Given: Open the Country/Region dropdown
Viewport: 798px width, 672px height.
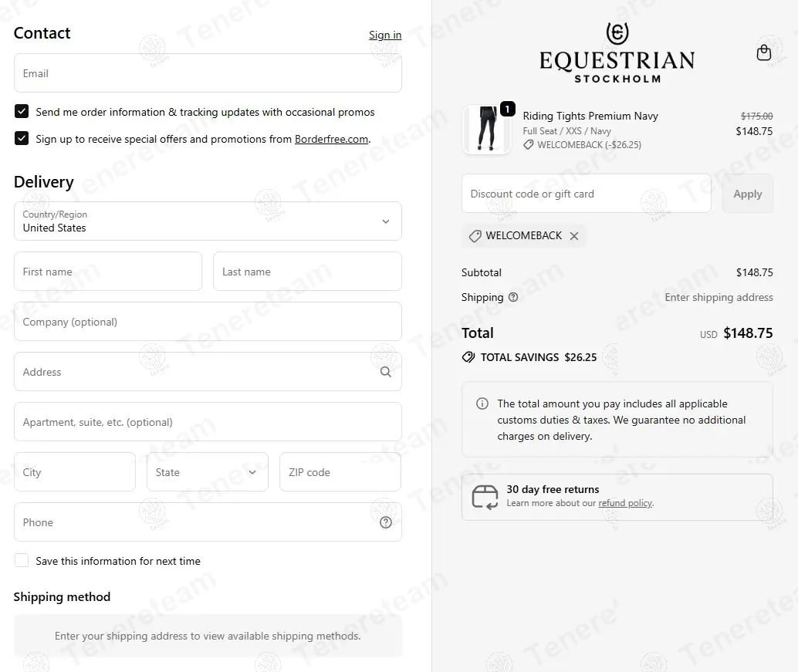Looking at the screenshot, I should click(x=208, y=221).
